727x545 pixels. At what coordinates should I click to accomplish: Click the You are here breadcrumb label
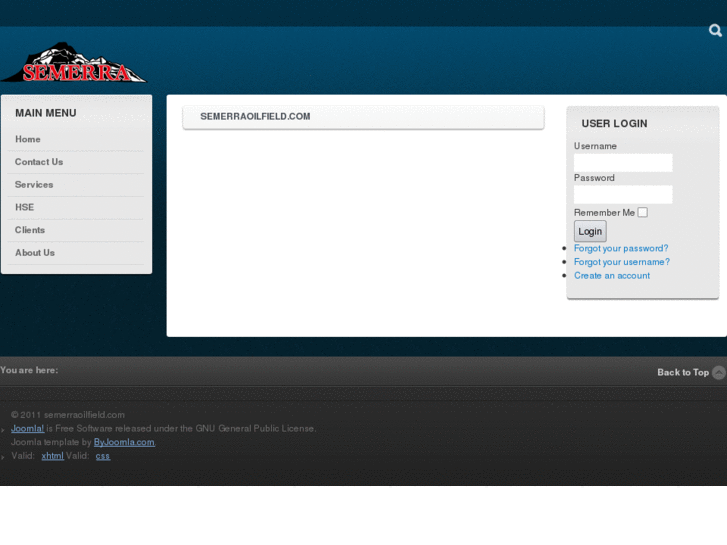[29, 370]
